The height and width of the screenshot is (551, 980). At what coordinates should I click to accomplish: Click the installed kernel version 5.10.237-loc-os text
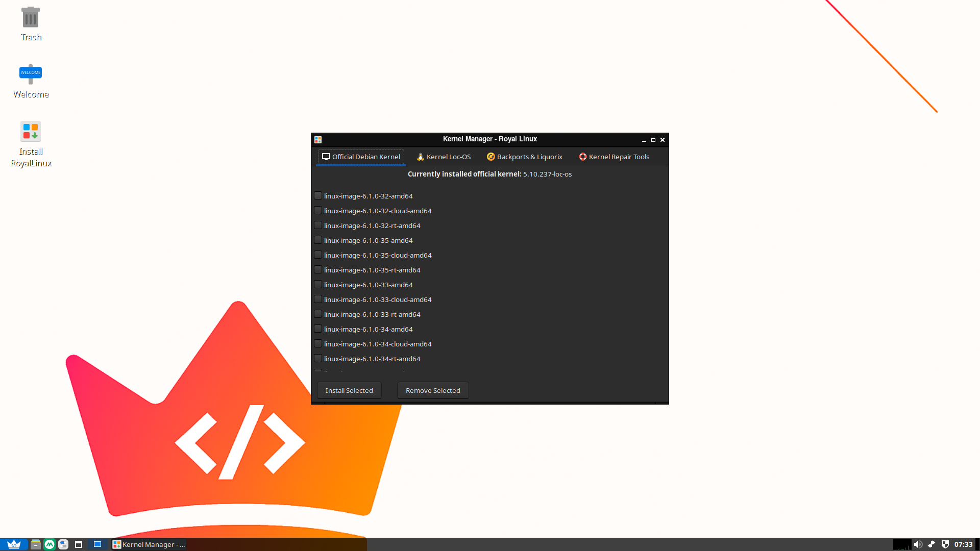(x=547, y=174)
